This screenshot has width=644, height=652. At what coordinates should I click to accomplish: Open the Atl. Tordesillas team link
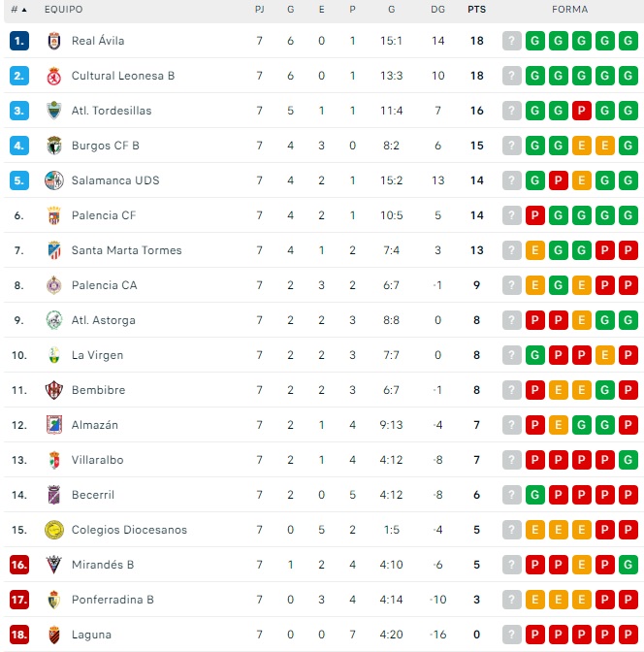coord(112,111)
